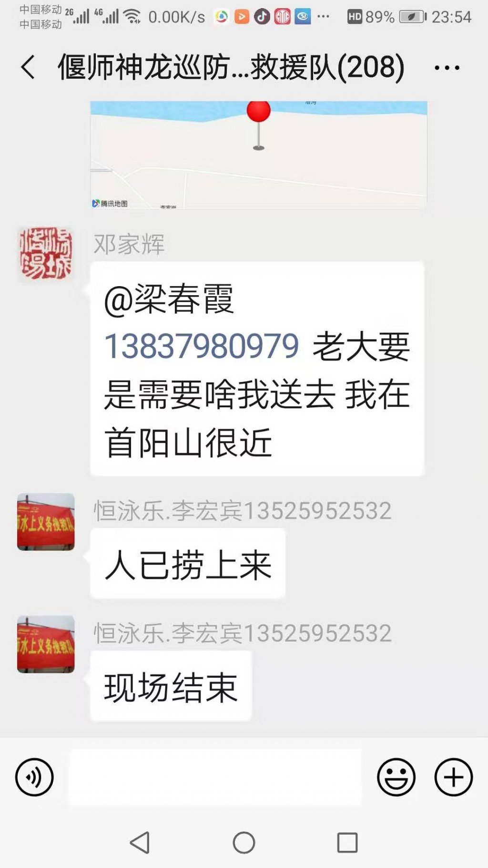Tap sender name 邓家辉
Image resolution: width=488 pixels, height=868 pixels.
click(x=129, y=244)
